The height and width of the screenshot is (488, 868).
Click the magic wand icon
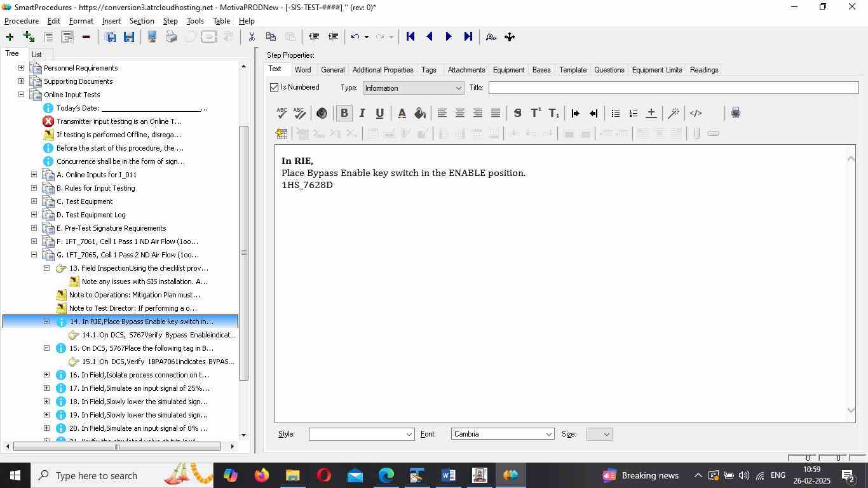pyautogui.click(x=674, y=113)
